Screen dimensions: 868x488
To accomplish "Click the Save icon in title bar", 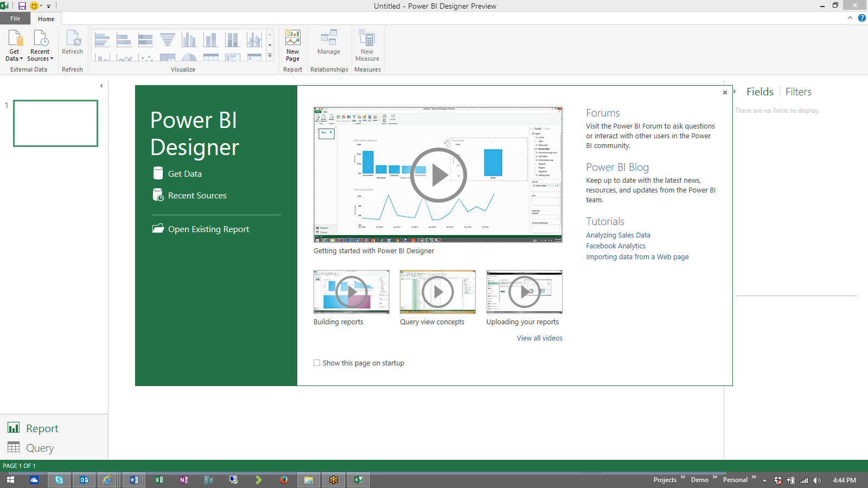I will pos(22,6).
